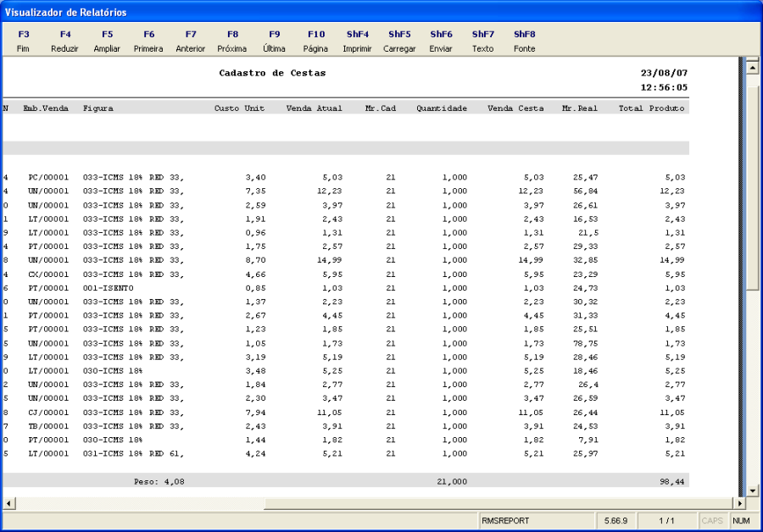763x532 pixels.
Task: Go back using F7 Anterior
Action: pos(190,41)
